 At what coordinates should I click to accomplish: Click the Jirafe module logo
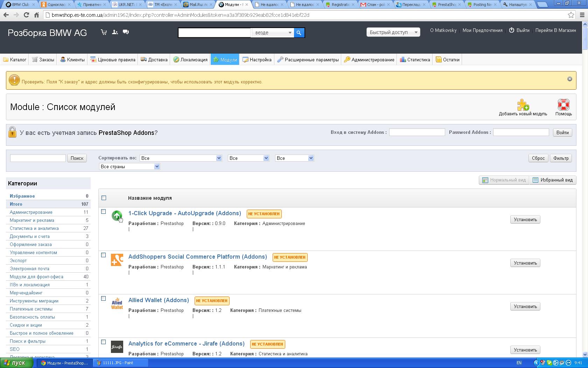pos(117,347)
